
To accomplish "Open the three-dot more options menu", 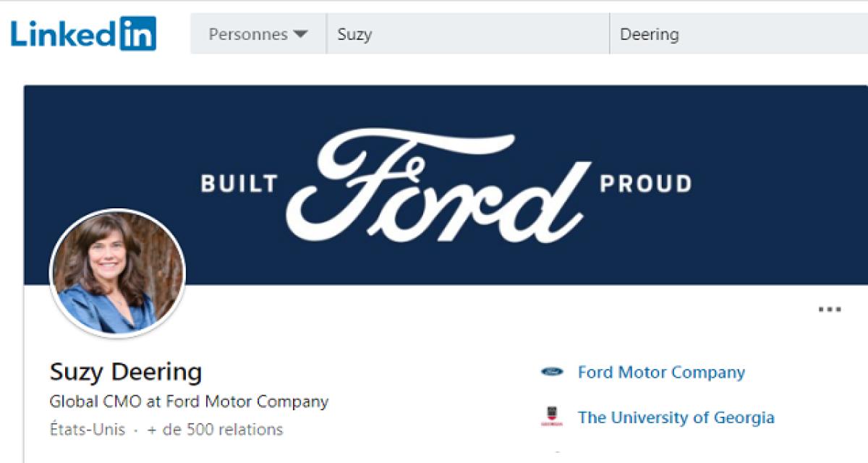I will (x=829, y=310).
